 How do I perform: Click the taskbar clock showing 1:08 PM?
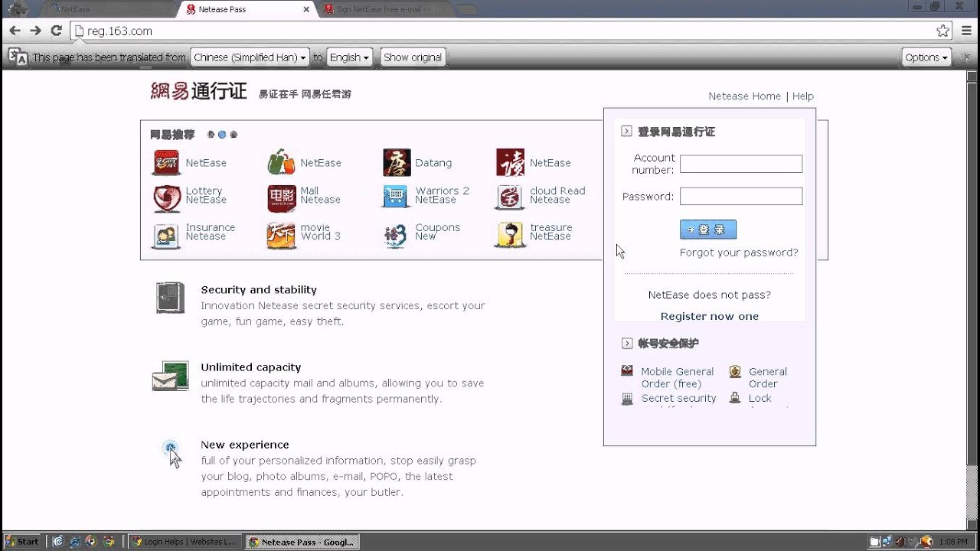953,542
